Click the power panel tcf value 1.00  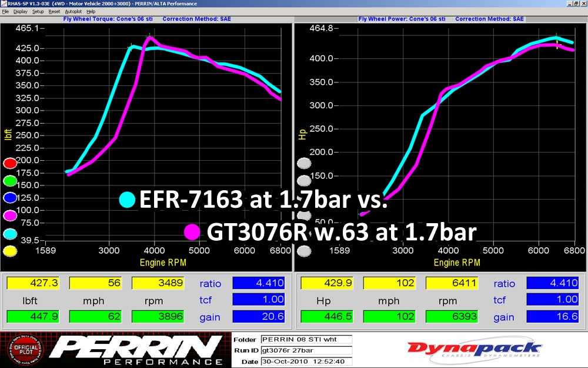pos(553,299)
